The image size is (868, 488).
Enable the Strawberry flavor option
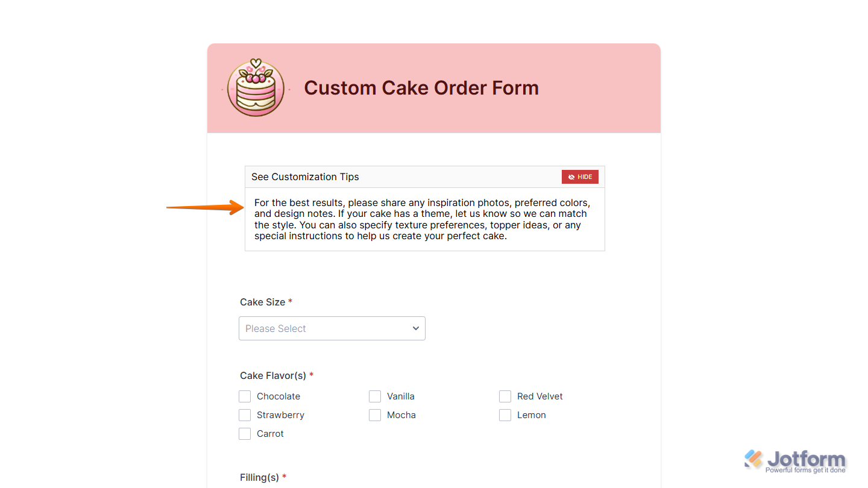(x=245, y=415)
